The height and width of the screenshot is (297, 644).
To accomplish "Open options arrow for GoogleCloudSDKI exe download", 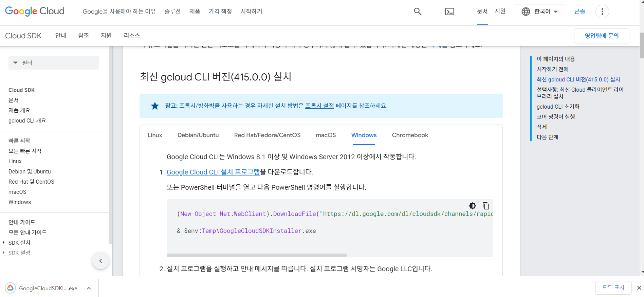I will point(89,288).
